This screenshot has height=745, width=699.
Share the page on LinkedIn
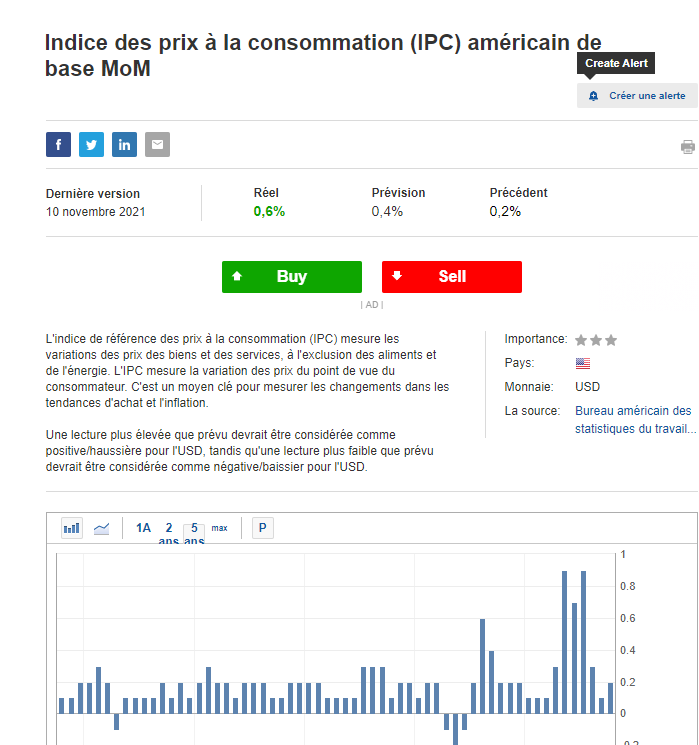(124, 145)
